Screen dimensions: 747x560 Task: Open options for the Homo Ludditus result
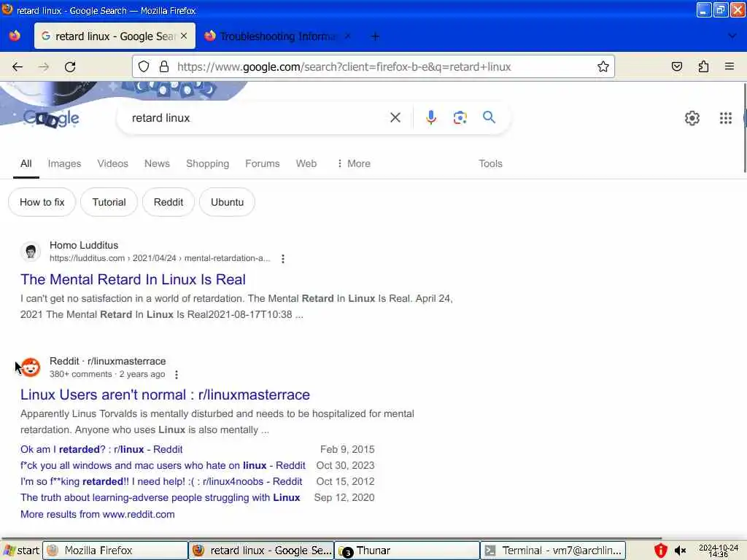coord(283,259)
